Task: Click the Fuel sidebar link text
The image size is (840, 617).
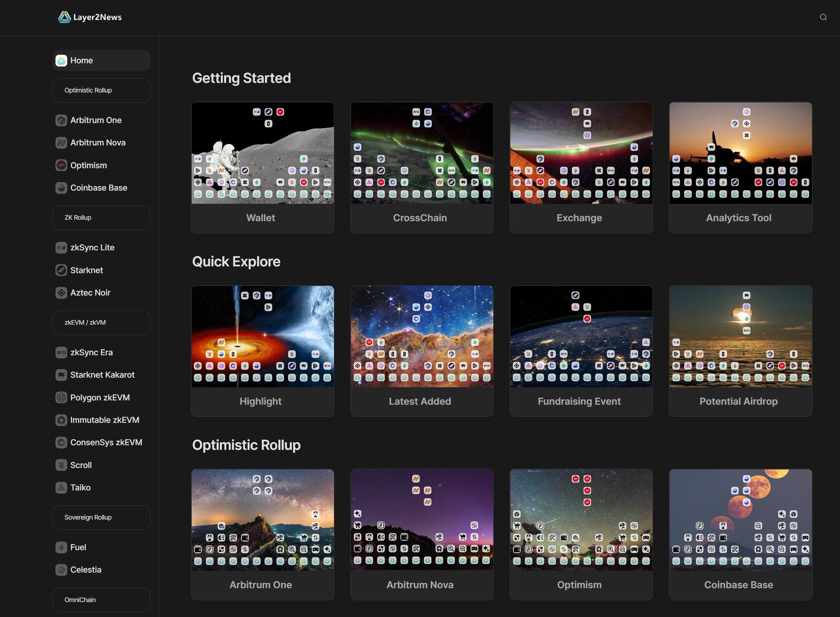Action: [78, 547]
